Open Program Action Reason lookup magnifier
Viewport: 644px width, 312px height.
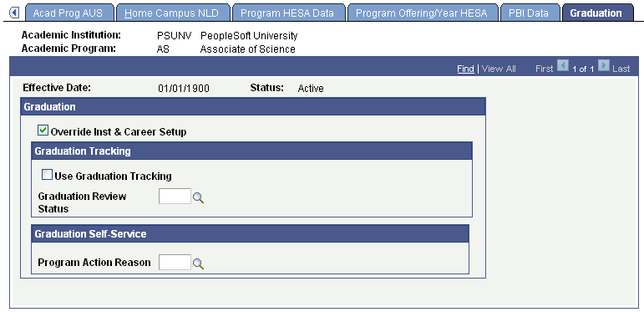click(198, 264)
